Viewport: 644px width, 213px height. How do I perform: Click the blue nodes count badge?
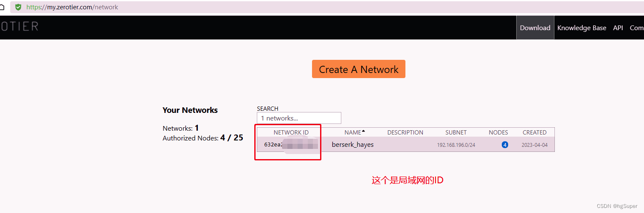coord(505,145)
